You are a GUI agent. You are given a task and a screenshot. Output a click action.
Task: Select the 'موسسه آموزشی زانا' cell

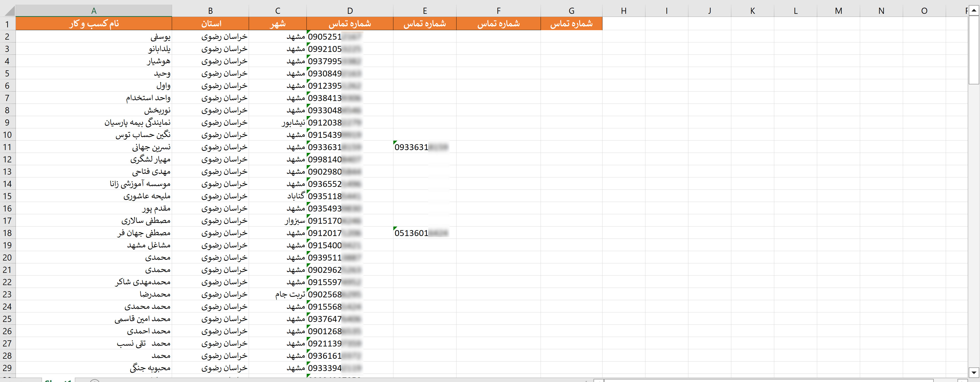coord(94,184)
